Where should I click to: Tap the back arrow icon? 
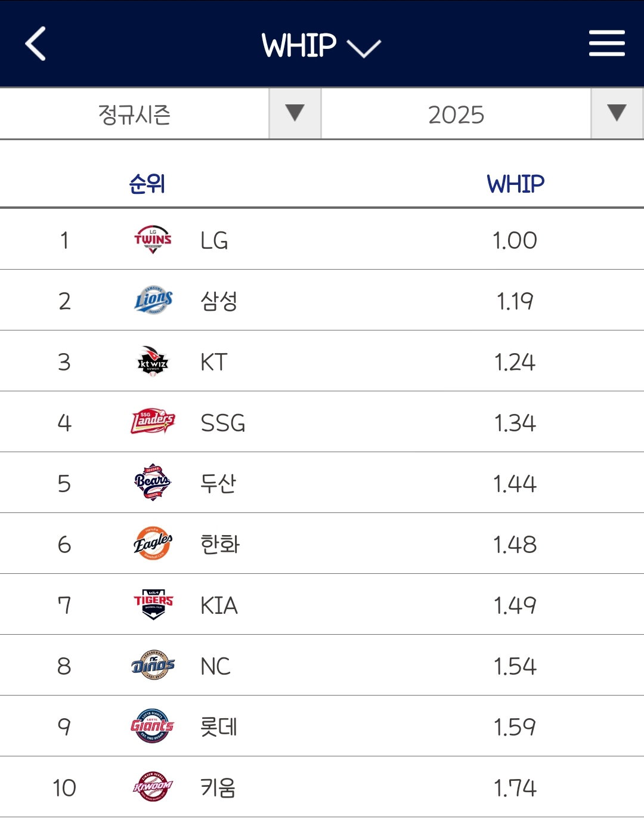35,44
